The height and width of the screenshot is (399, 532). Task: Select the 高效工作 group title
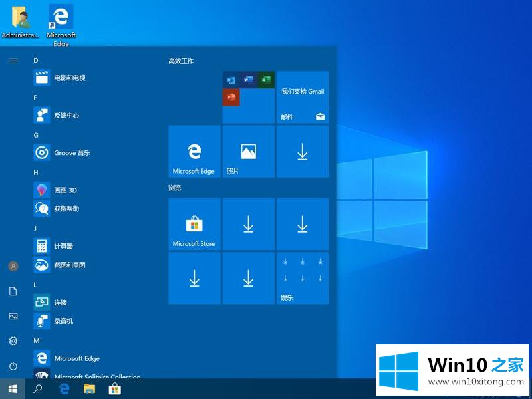pos(181,61)
